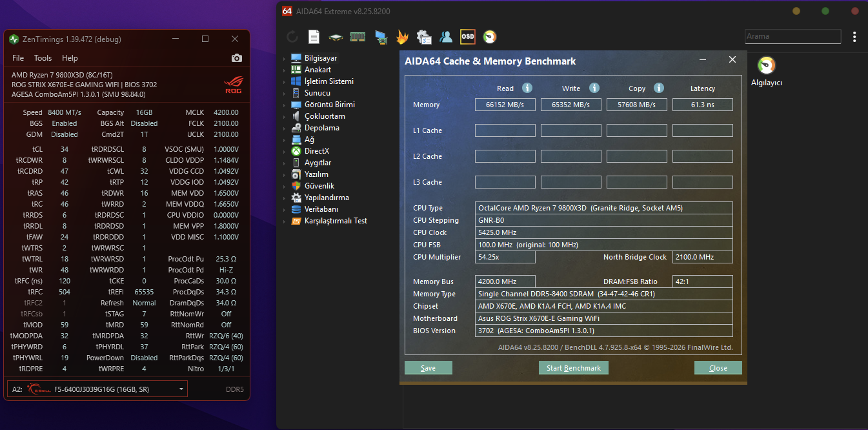The width and height of the screenshot is (868, 430).
Task: Click the Arama search field in AIDA64
Action: [x=793, y=37]
